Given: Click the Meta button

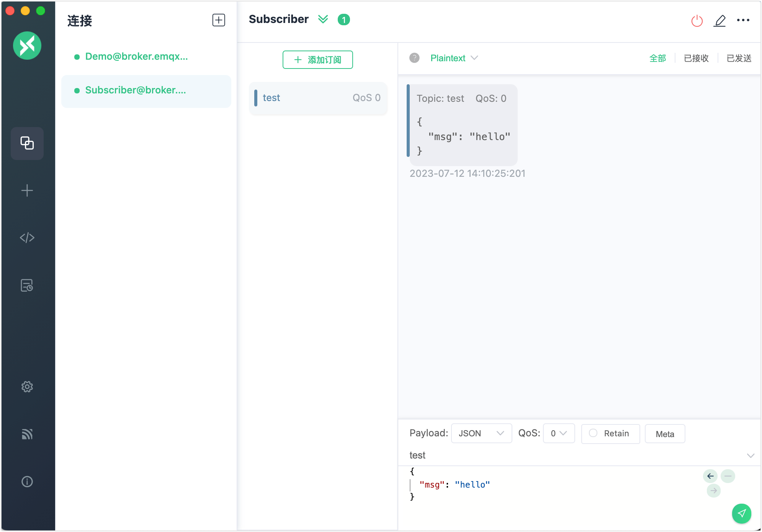Looking at the screenshot, I should 665,434.
